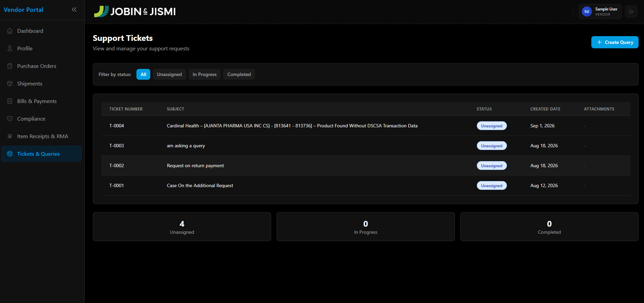The width and height of the screenshot is (644, 303).
Task: Filter tickets by Completed status
Action: click(x=239, y=74)
